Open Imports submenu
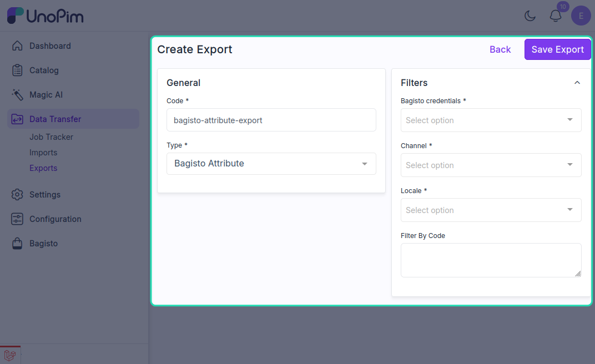 tap(43, 153)
